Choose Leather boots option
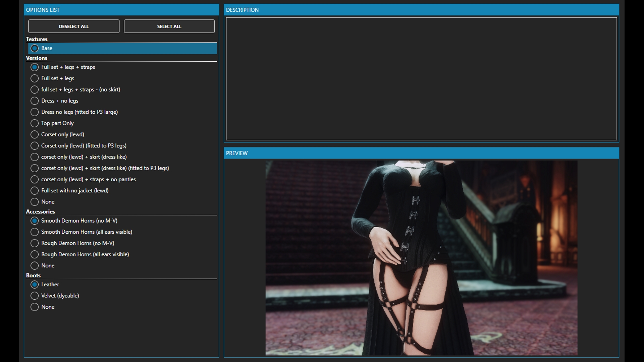Image resolution: width=644 pixels, height=362 pixels. tap(45, 285)
